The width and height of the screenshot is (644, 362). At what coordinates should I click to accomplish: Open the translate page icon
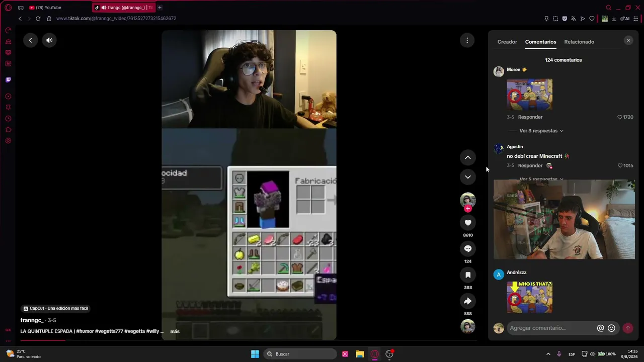[574, 19]
